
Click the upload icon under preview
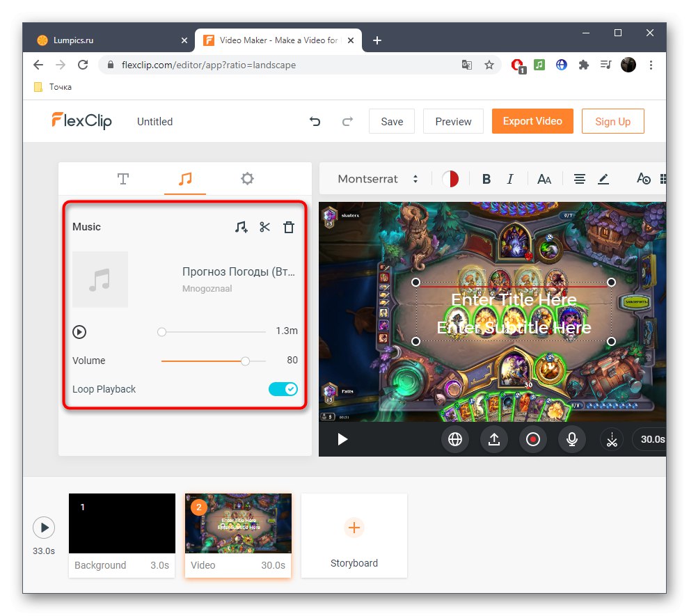pos(494,439)
